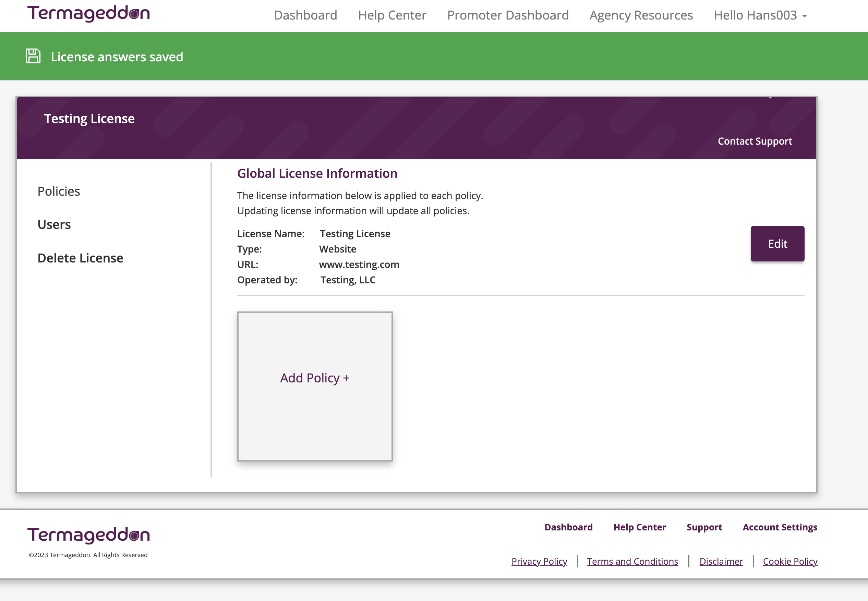Click the save icon in green banner

click(x=33, y=56)
